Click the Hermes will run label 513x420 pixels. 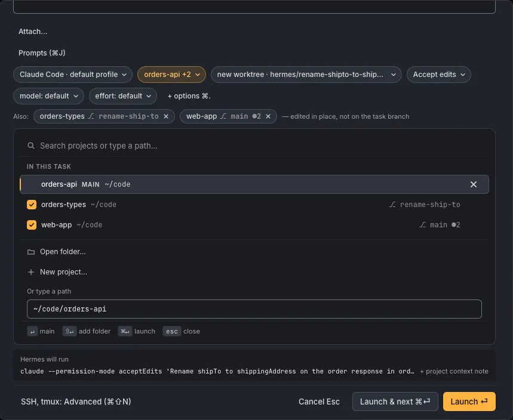click(x=45, y=359)
